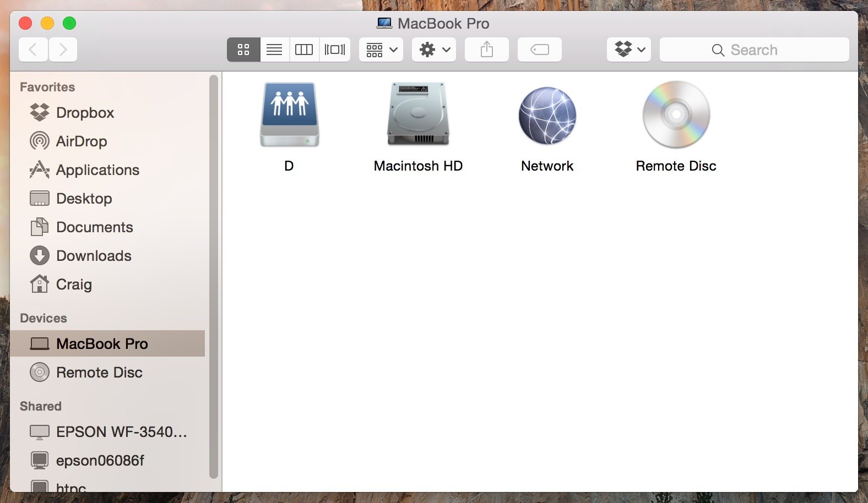Image resolution: width=868 pixels, height=503 pixels.
Task: Click the Documents icon in sidebar
Action: 40,227
